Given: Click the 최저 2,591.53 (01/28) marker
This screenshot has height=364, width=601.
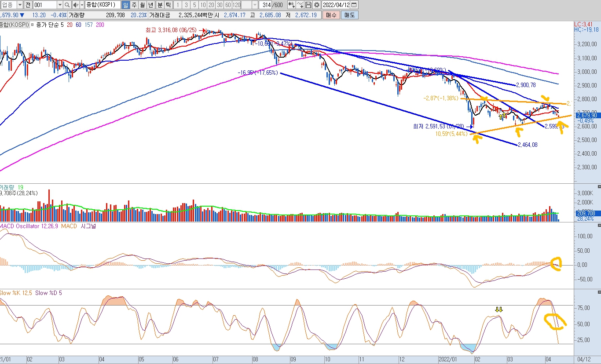Looking at the screenshot, I should 439,127.
